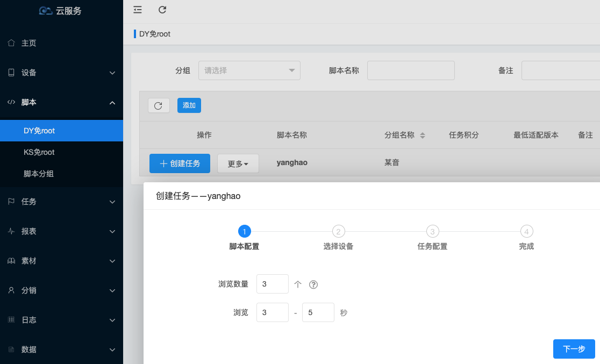
Task: Click the document icon beside 数据
Action: click(x=11, y=349)
